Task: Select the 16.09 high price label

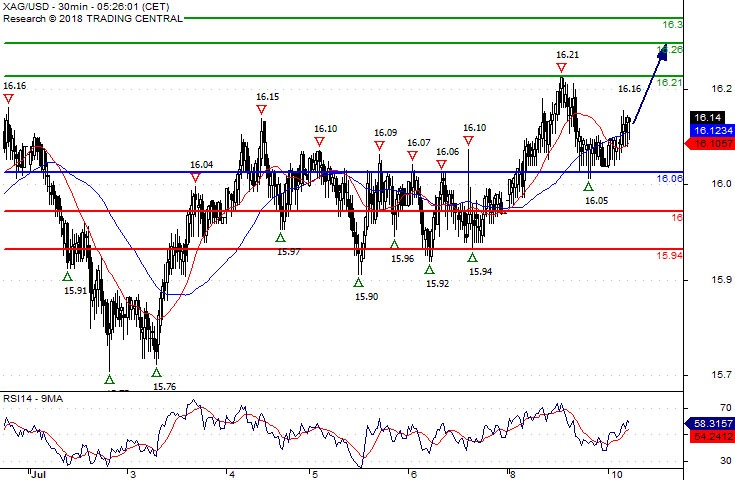Action: pyautogui.click(x=385, y=133)
